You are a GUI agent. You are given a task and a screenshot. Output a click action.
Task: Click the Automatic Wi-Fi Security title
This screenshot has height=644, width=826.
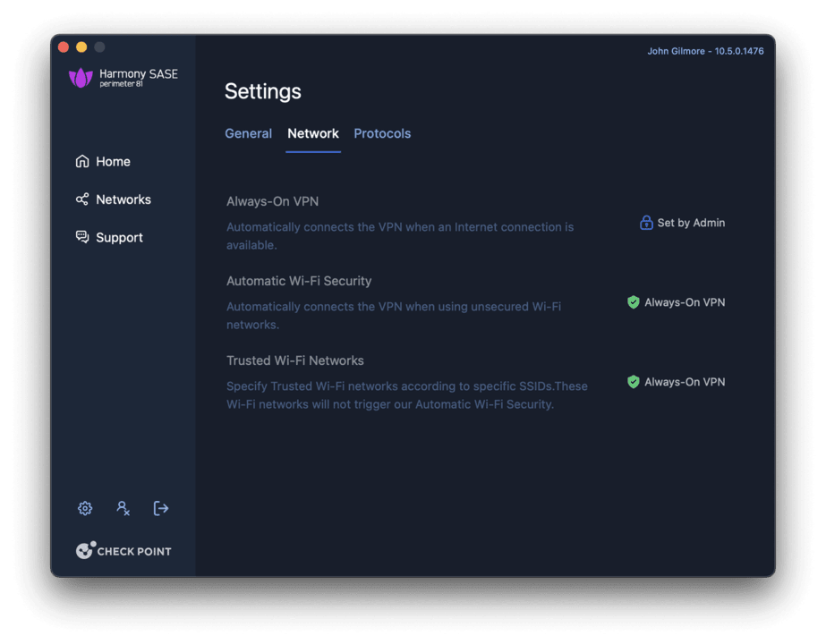pyautogui.click(x=298, y=281)
